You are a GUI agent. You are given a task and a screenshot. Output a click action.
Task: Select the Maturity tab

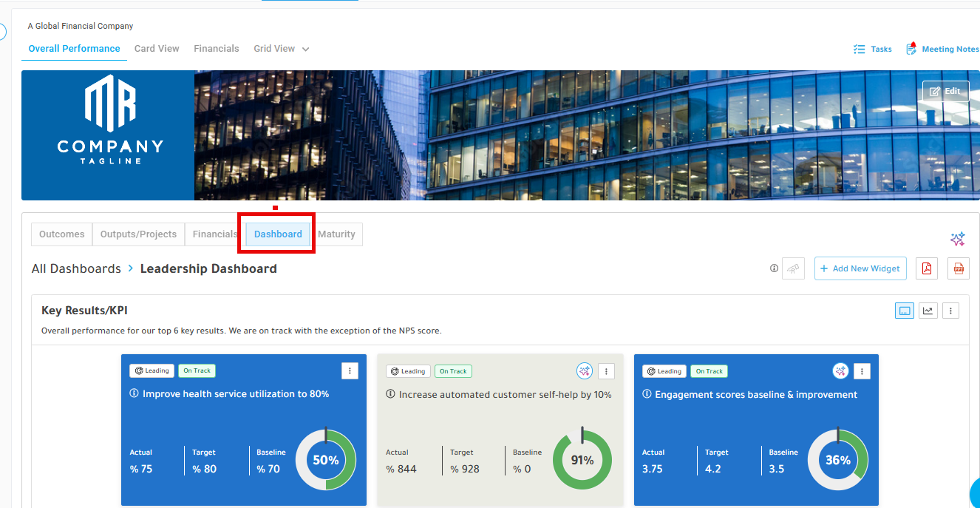[x=336, y=234]
